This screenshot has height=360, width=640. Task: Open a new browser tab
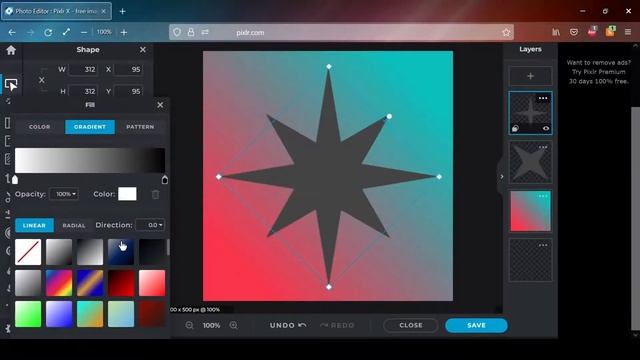click(x=122, y=11)
